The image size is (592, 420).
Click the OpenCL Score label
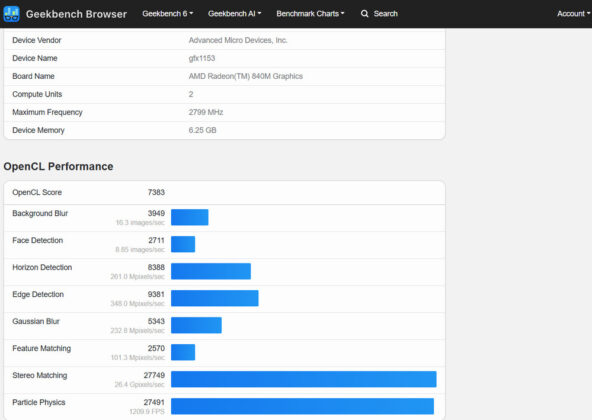[x=37, y=192]
